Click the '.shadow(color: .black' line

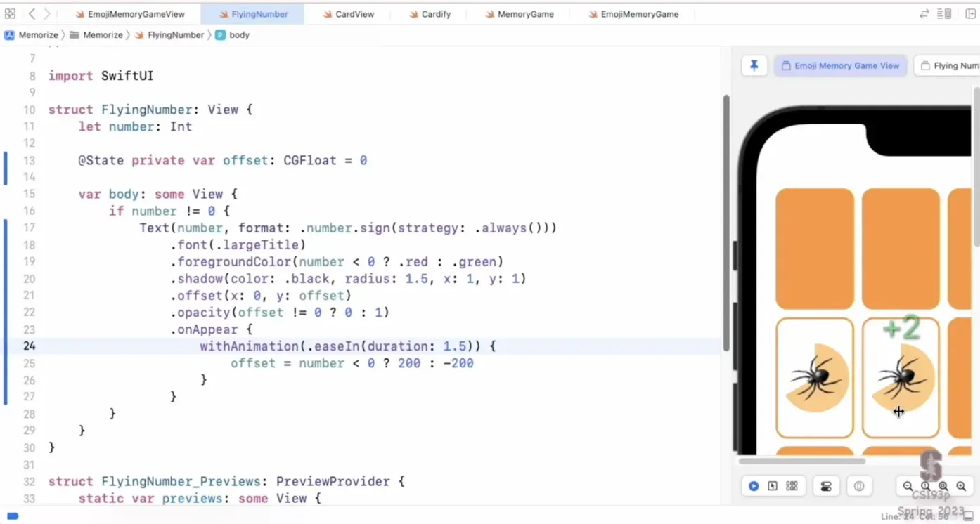pyautogui.click(x=348, y=278)
